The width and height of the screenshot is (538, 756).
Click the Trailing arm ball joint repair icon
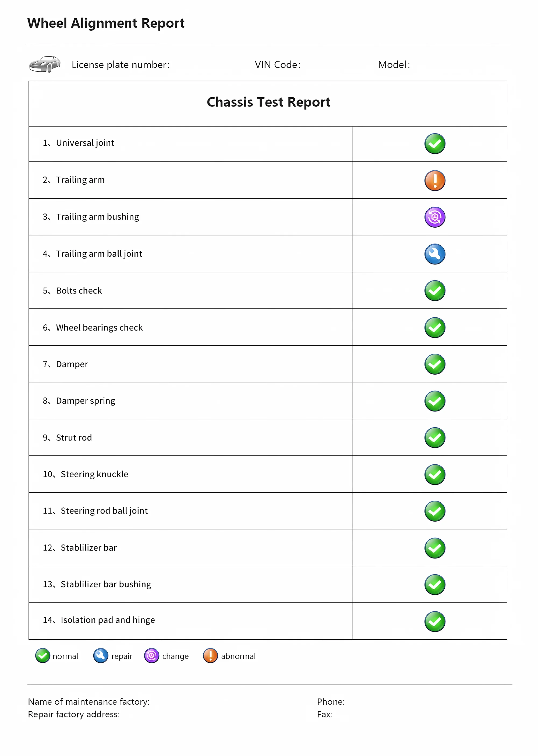click(x=435, y=254)
